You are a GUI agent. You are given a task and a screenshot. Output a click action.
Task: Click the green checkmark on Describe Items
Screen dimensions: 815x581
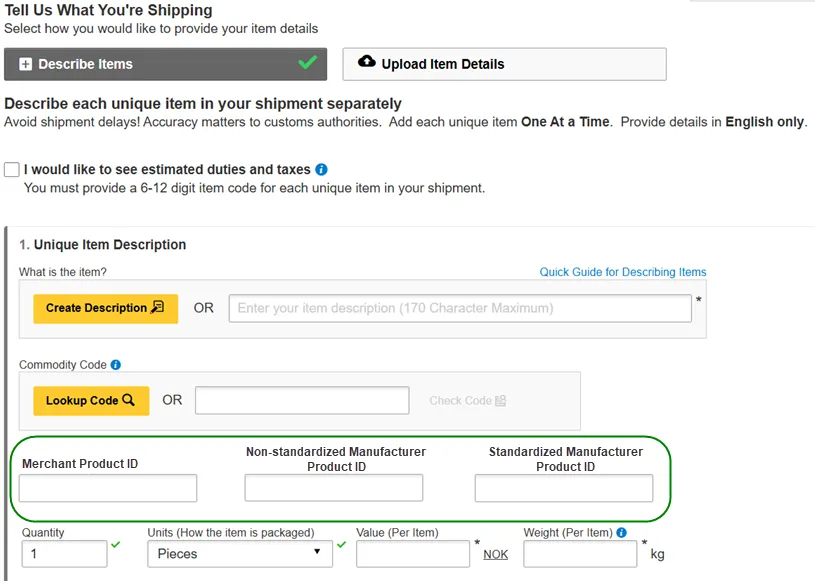pos(308,62)
